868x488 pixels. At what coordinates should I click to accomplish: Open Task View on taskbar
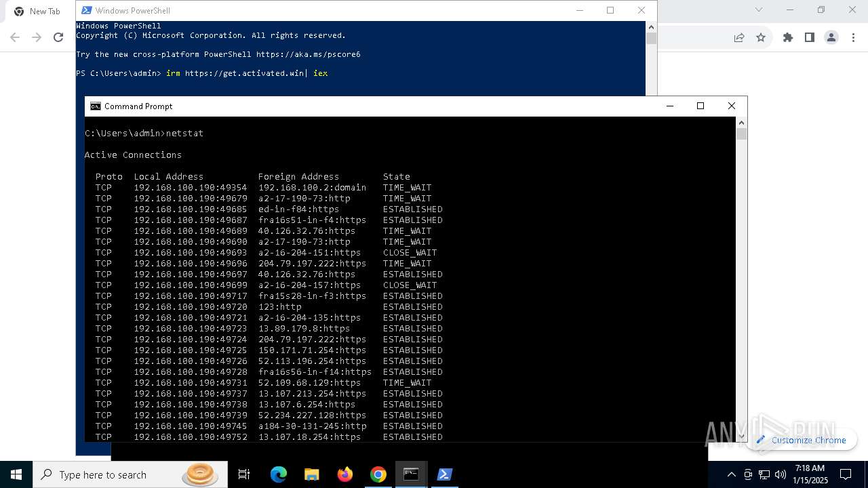[244, 474]
